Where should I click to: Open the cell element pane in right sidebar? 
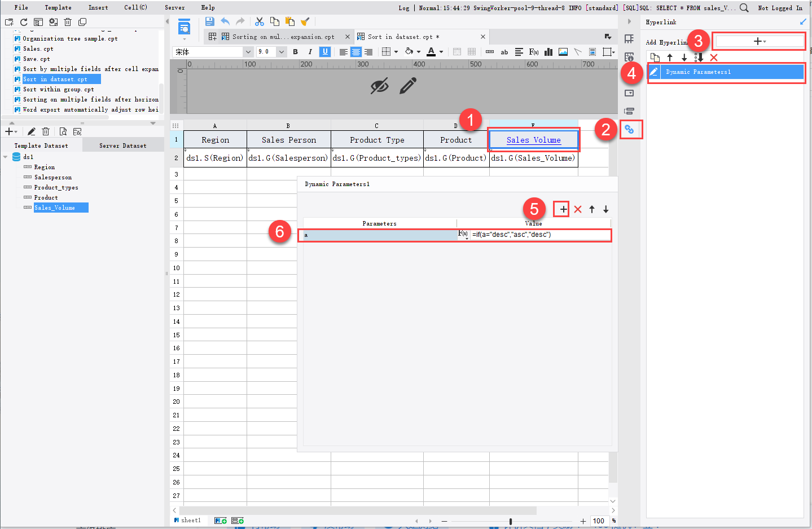tap(629, 39)
